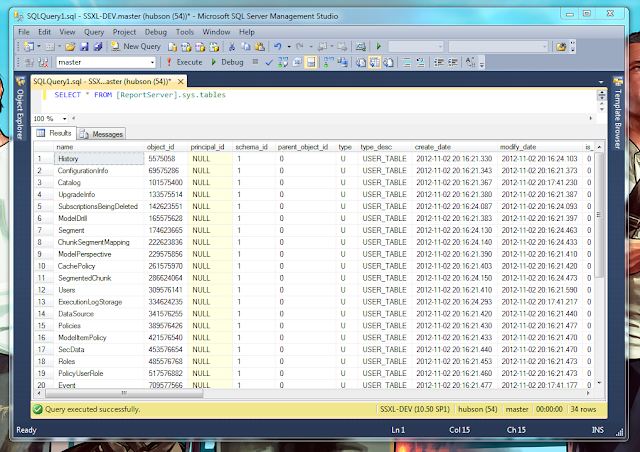
Task: Click the New Project toolbar icon
Action: tap(29, 47)
